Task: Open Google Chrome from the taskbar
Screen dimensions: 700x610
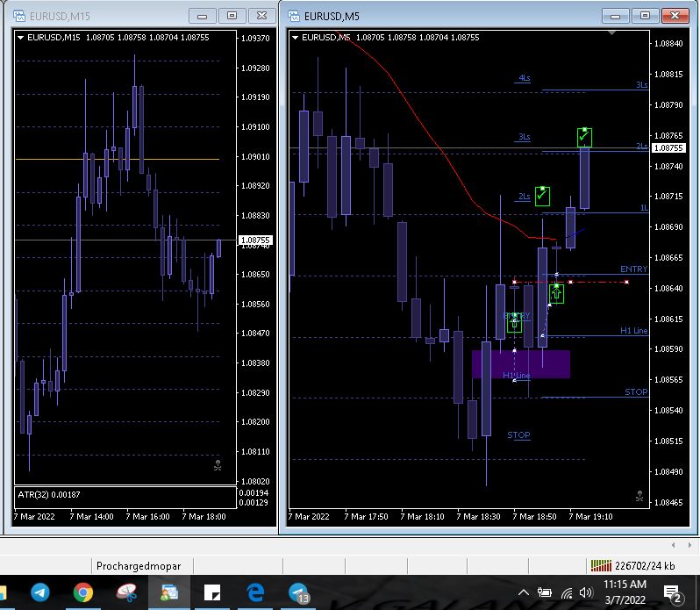Action: [83, 592]
